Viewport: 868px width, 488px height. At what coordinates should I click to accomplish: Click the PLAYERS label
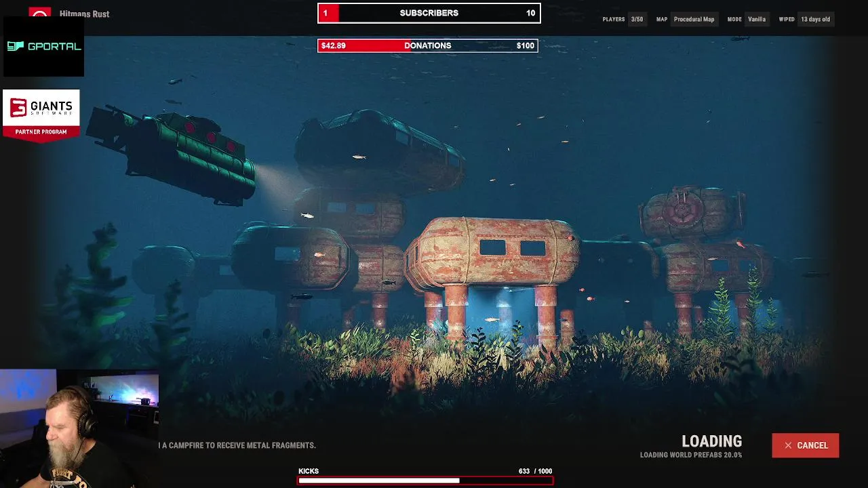(x=614, y=19)
